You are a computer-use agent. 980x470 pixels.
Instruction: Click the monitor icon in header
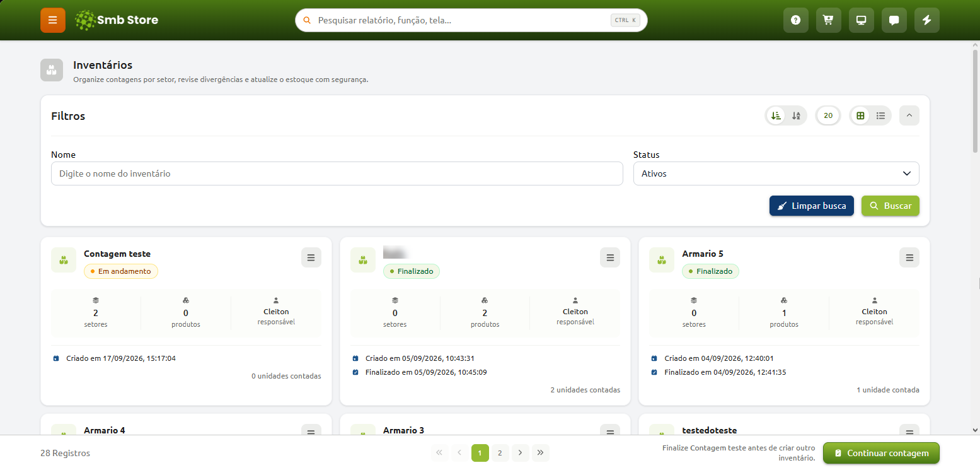point(862,20)
